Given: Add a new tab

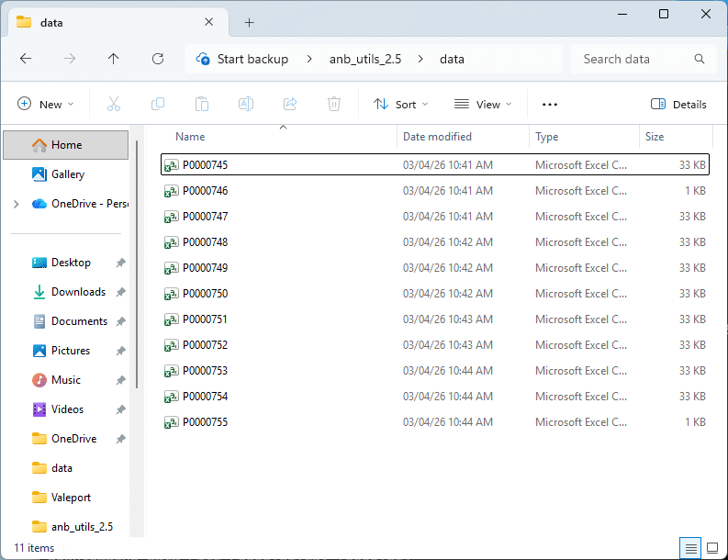Looking at the screenshot, I should 249,22.
